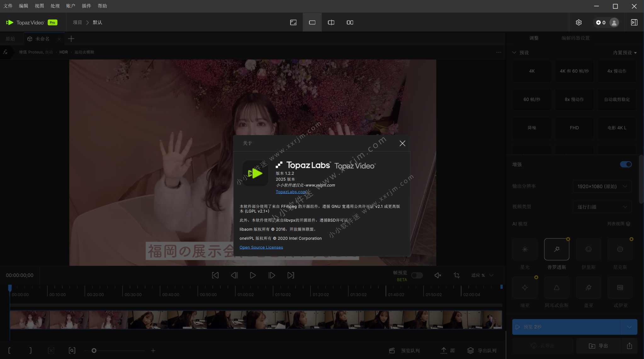Open the 内置预设 dropdown

coord(624,53)
